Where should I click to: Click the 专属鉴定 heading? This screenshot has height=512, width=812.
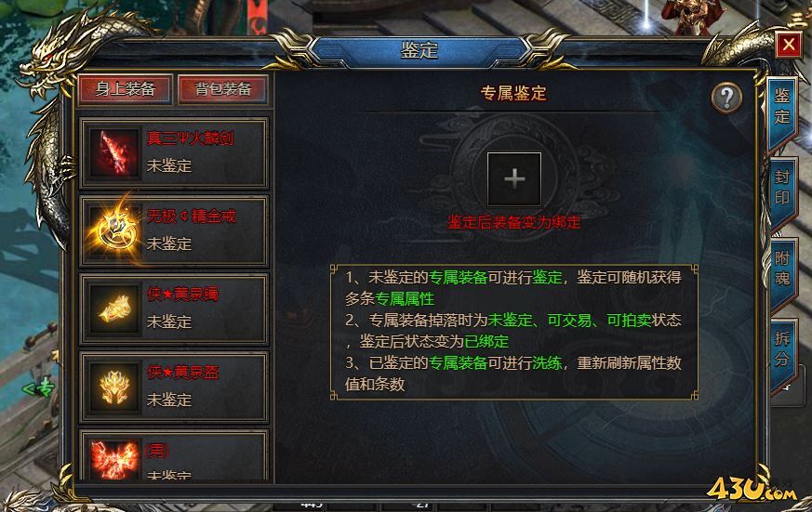[x=513, y=94]
